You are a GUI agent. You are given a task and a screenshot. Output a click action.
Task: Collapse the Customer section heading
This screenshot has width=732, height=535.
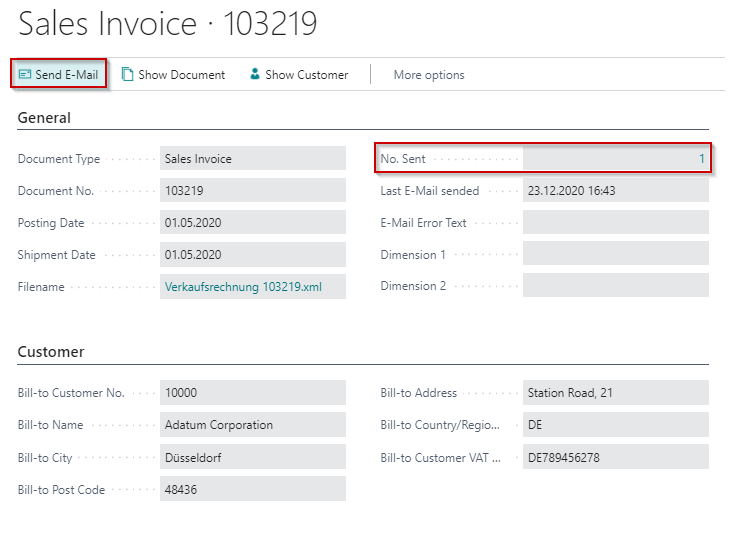click(51, 352)
